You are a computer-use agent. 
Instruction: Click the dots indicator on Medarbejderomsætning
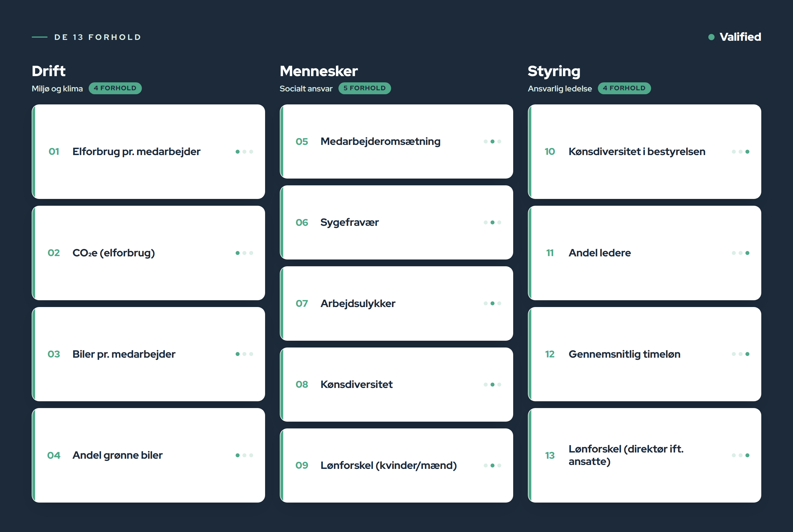tap(493, 141)
